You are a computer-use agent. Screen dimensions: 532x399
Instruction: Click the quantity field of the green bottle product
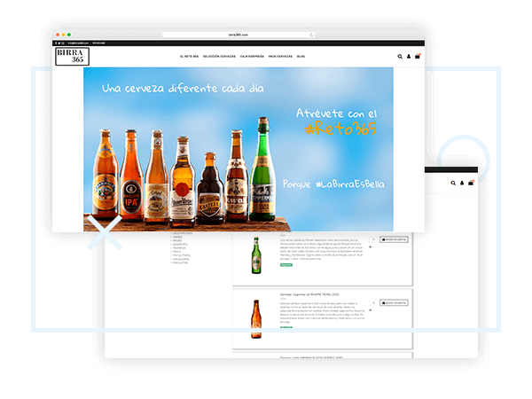point(373,239)
